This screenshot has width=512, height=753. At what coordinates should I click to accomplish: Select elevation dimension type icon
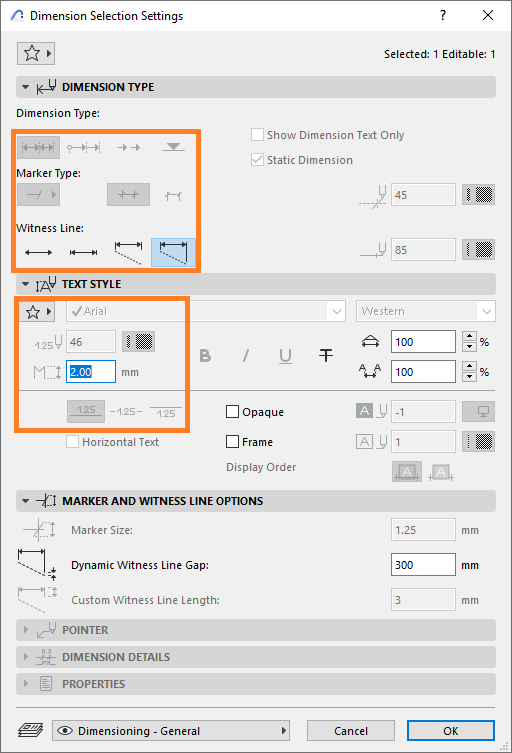tap(173, 147)
